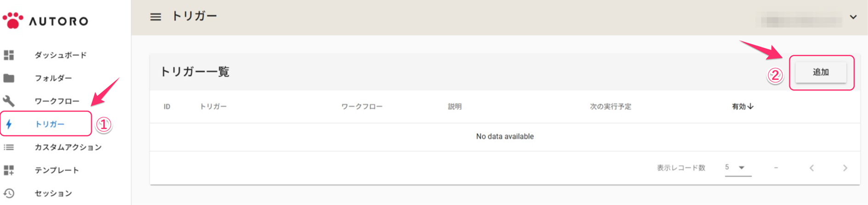Click the Session history clock icon
Viewport: 868px width, 205px height.
point(9,193)
